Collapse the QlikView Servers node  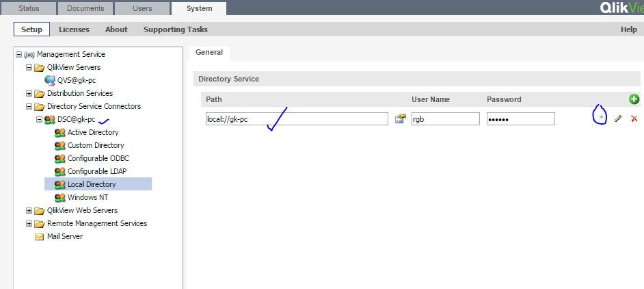[x=29, y=67]
